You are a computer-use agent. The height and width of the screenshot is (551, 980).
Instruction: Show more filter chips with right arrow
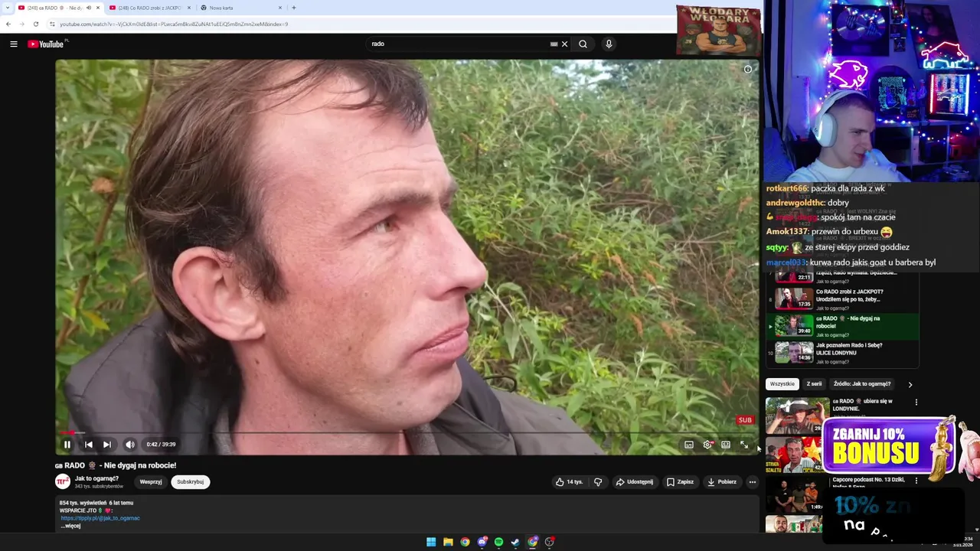910,385
